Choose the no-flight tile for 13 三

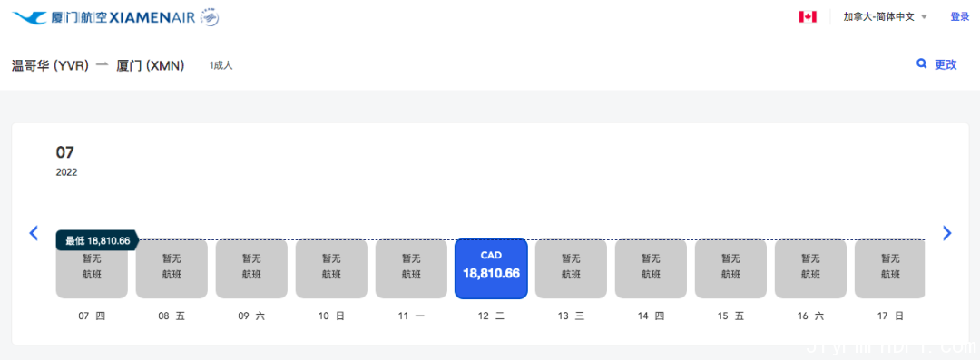click(572, 268)
